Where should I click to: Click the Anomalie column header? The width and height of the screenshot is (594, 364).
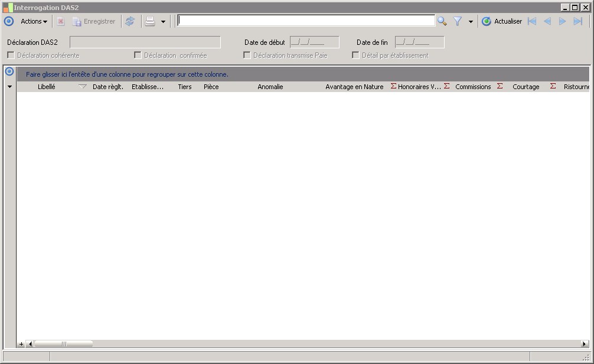click(270, 87)
